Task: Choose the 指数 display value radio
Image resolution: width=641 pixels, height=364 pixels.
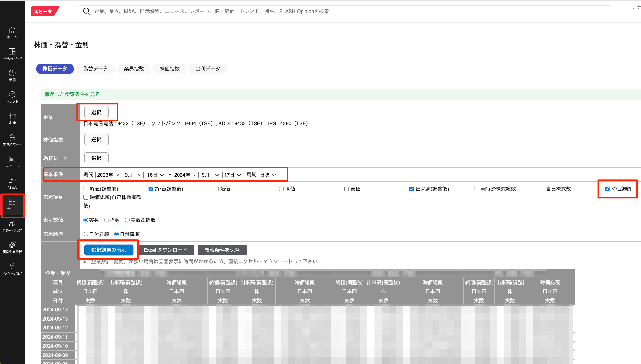Action: point(106,220)
